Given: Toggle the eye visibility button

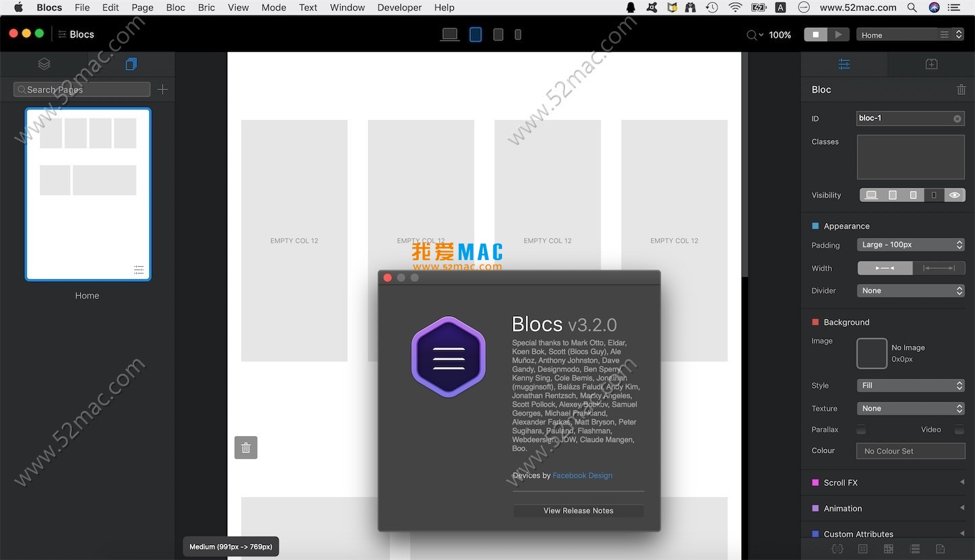Looking at the screenshot, I should [x=955, y=195].
